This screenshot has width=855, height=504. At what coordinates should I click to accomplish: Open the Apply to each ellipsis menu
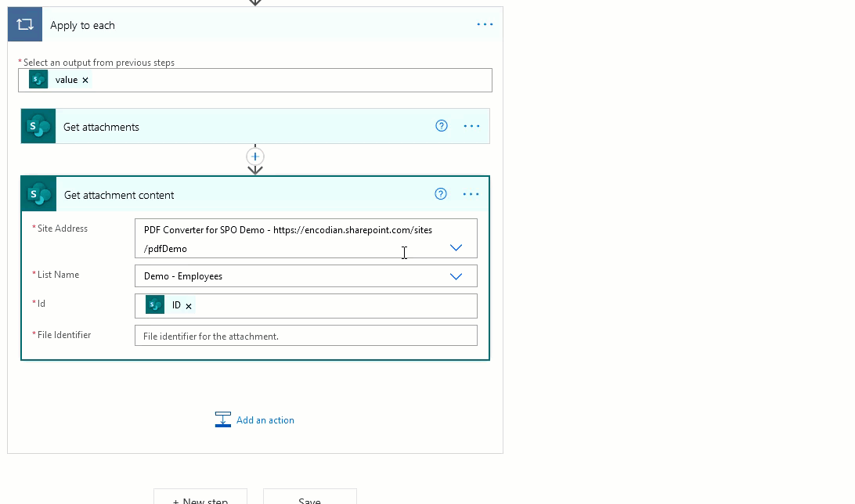485,24
